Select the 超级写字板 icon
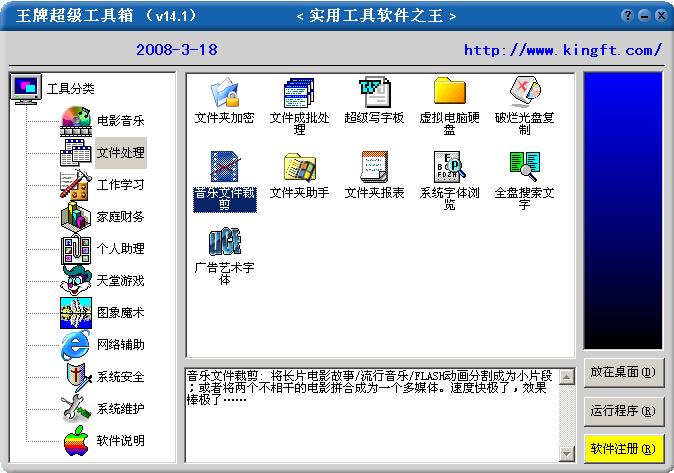Viewport: 674px width, 473px height. click(374, 92)
